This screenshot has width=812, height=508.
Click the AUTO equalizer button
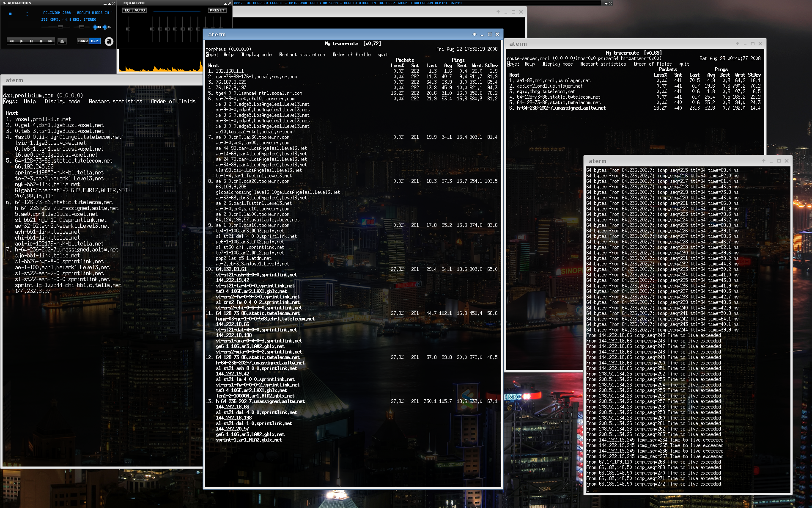click(140, 10)
